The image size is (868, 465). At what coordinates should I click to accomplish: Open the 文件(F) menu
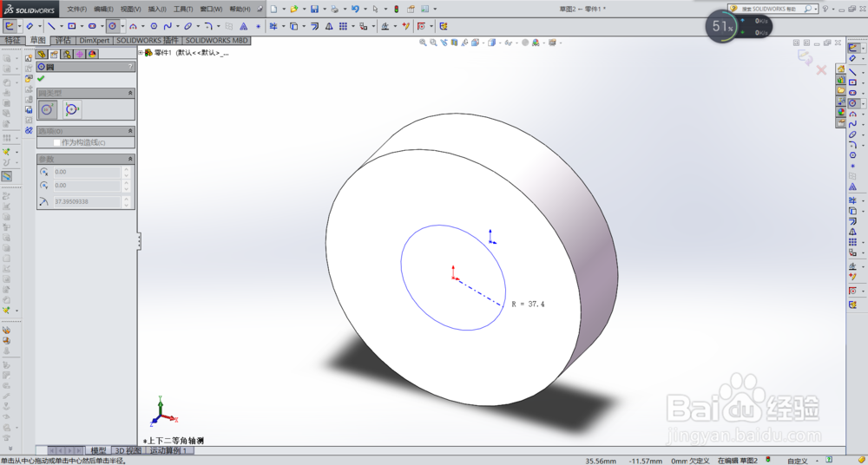click(x=77, y=9)
